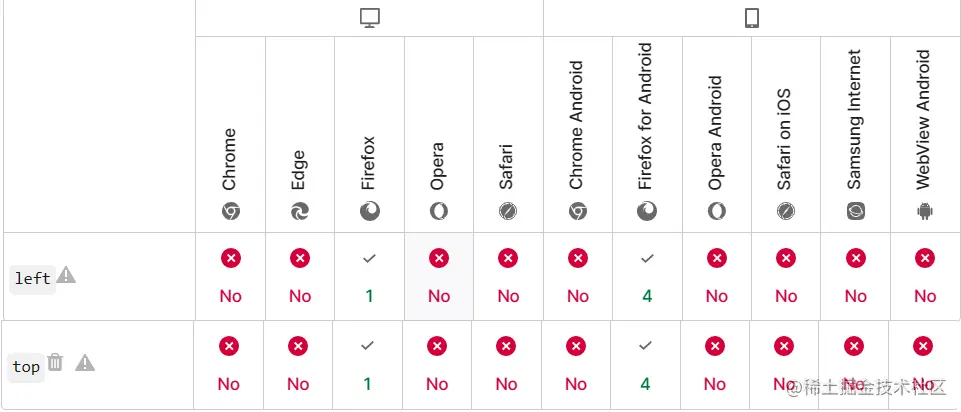Click the Firefox for Android column header

647,135
